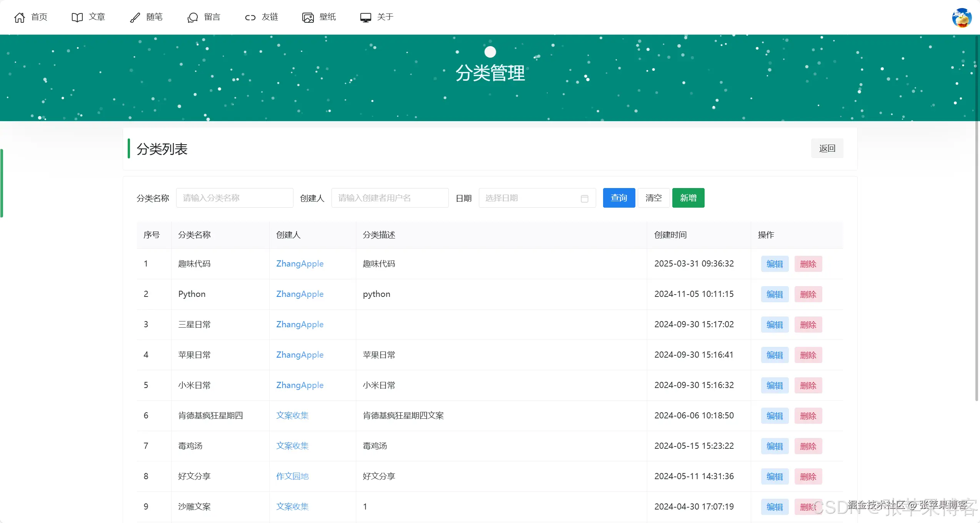Open ZhangApple creator link in 三星日常 row

click(300, 325)
